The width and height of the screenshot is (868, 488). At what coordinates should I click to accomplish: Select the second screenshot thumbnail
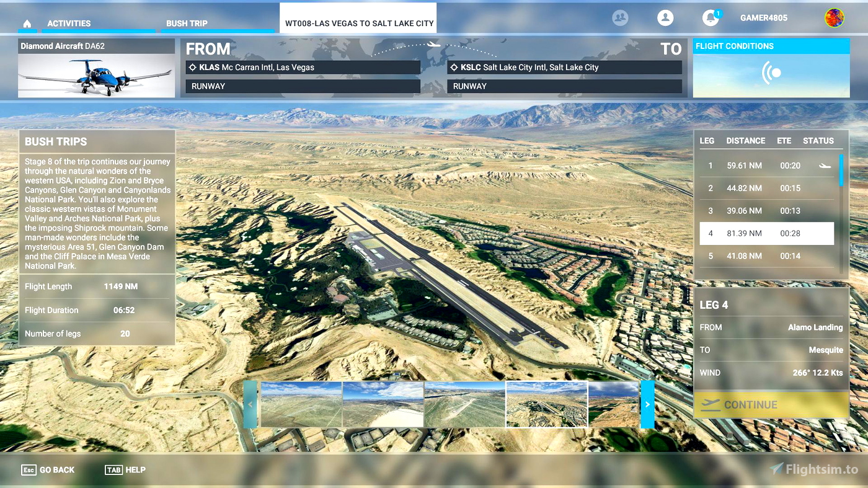(383, 404)
